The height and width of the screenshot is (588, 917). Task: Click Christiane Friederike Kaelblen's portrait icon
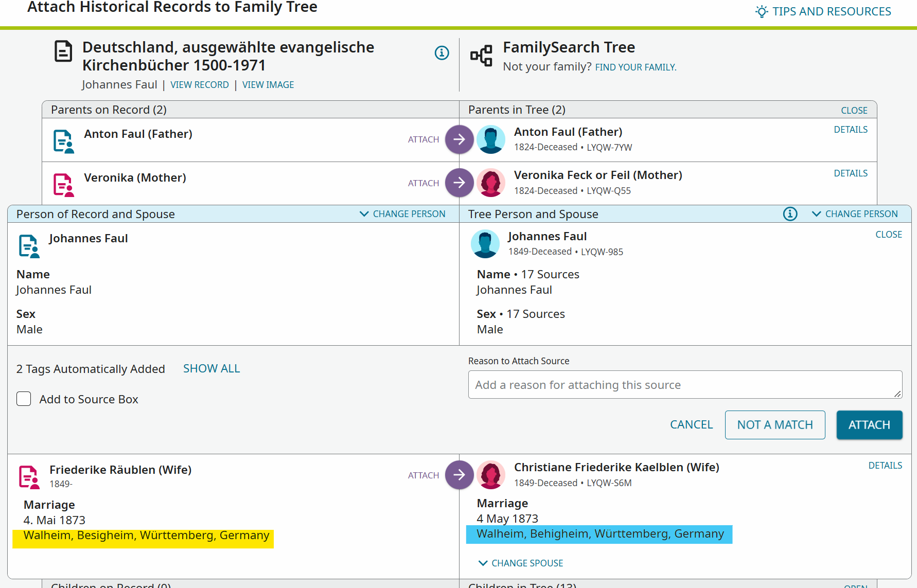(491, 475)
